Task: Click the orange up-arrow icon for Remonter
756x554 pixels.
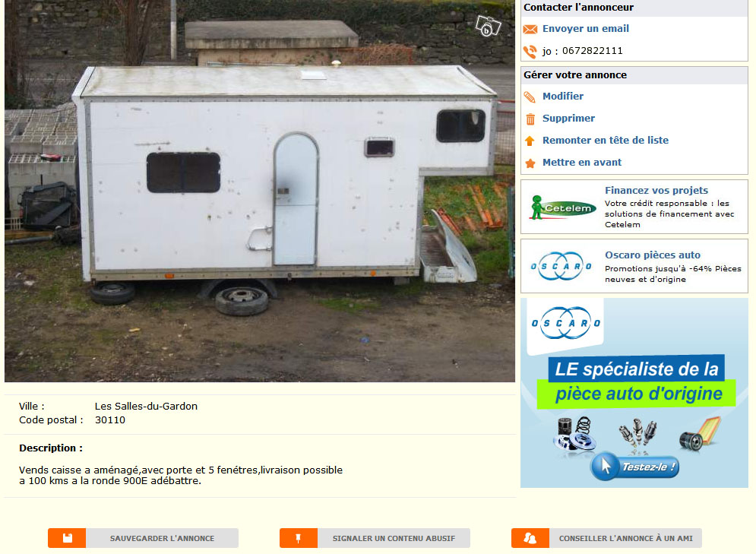Action: (530, 141)
